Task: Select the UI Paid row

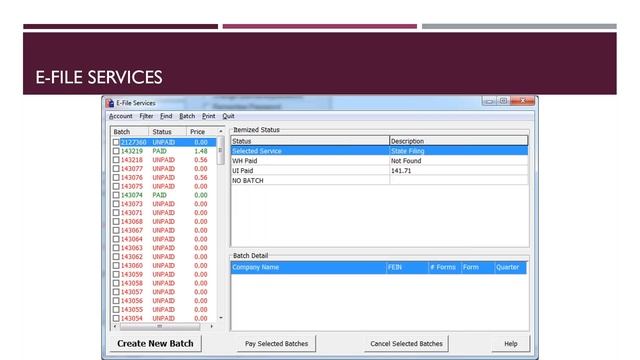Action: point(379,171)
